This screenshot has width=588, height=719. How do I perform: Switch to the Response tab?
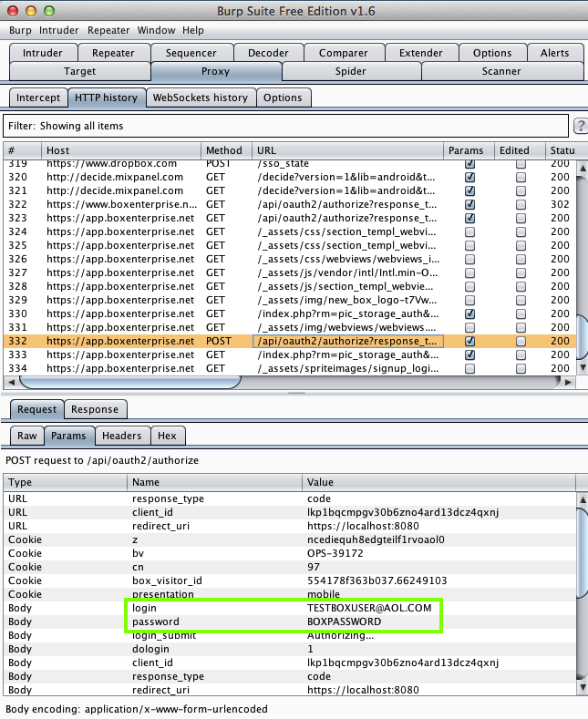[95, 409]
